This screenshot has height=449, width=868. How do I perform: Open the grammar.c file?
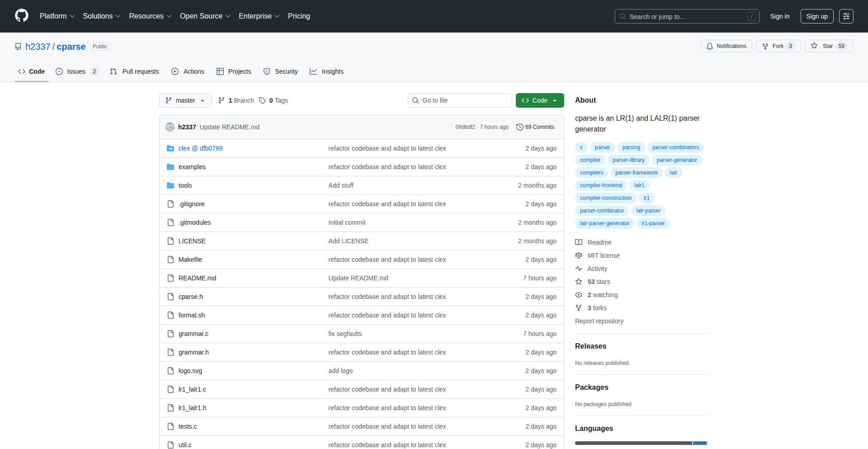point(193,334)
